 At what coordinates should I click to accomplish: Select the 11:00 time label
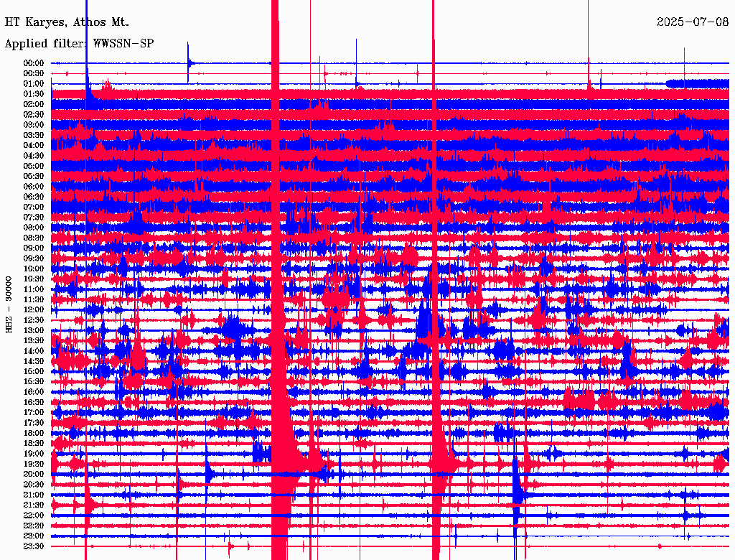pos(34,289)
